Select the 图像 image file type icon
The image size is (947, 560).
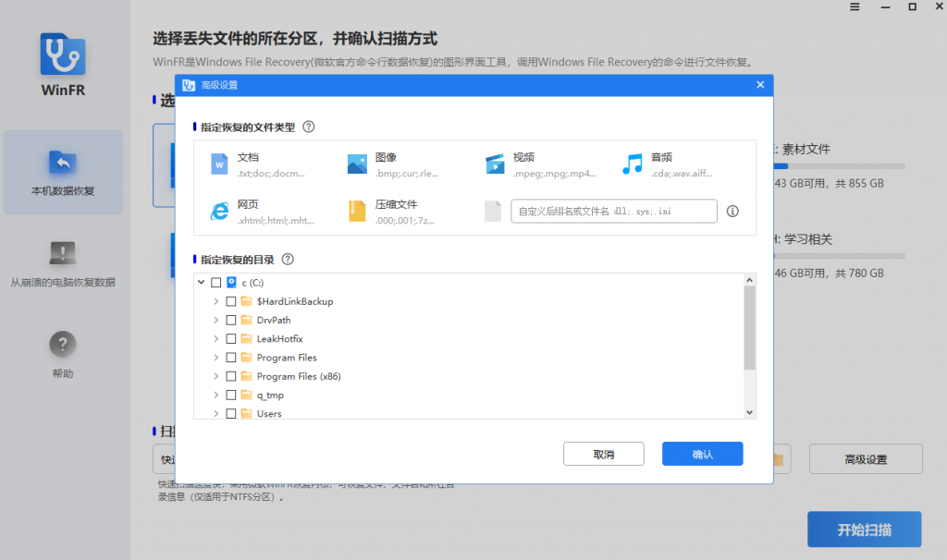[358, 163]
